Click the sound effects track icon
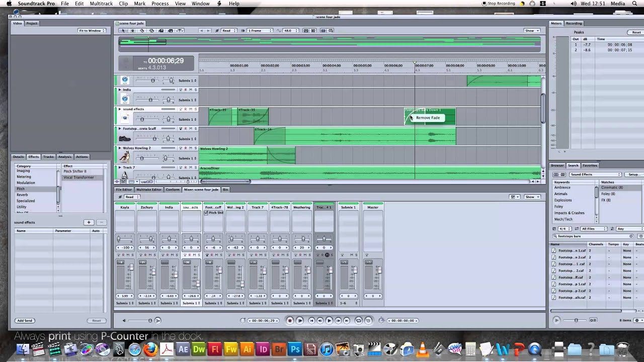 [x=125, y=119]
